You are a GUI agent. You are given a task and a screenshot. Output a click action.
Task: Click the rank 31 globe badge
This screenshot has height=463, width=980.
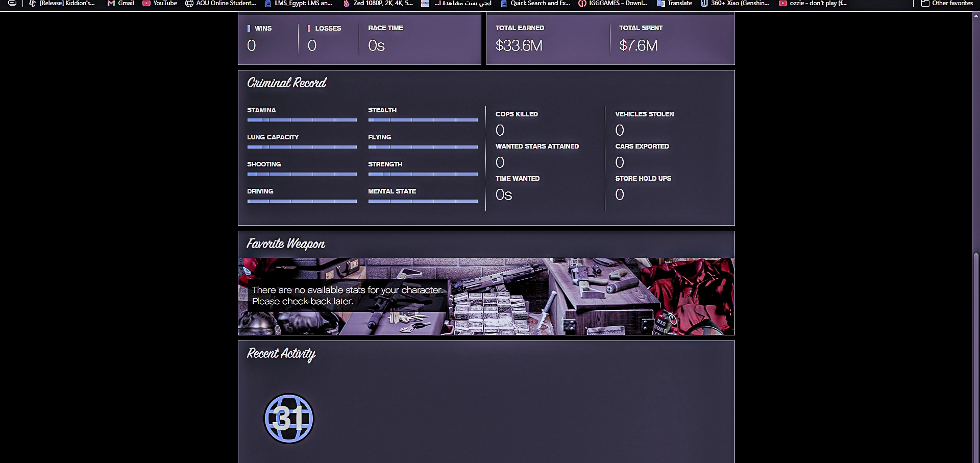coord(288,419)
